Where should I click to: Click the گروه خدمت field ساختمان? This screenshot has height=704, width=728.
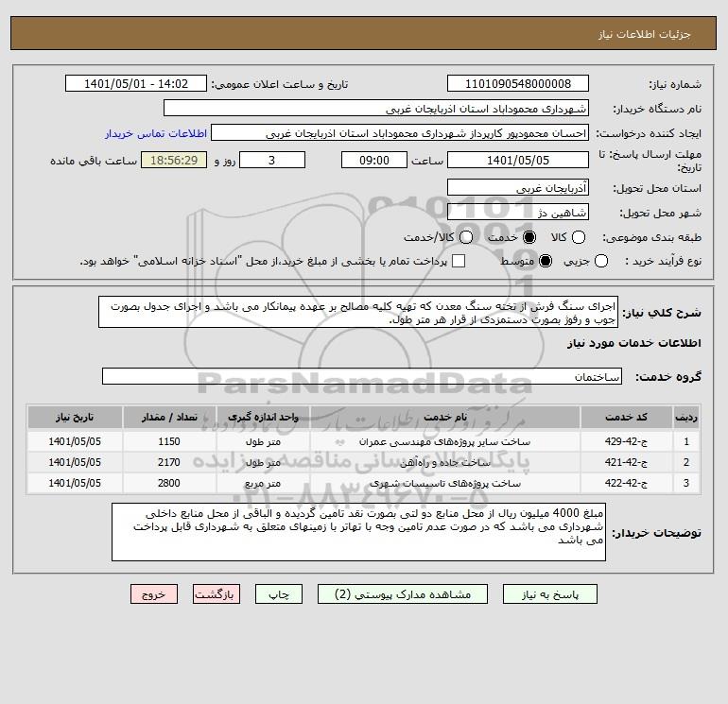tap(362, 376)
